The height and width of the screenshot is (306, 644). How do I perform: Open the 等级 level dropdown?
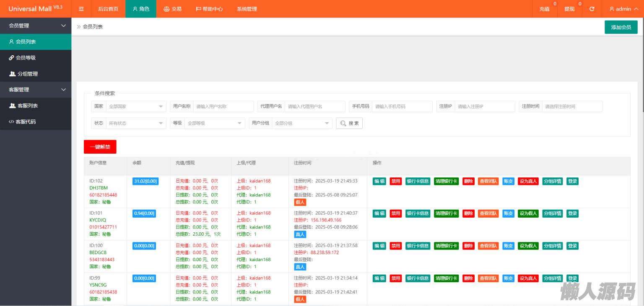[215, 123]
